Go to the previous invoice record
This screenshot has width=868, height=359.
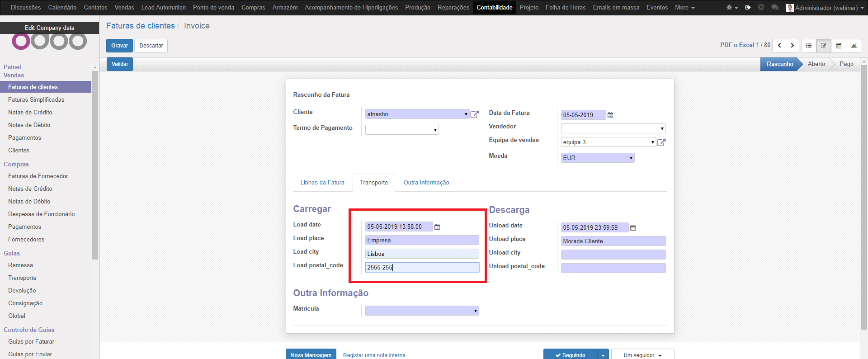point(779,46)
